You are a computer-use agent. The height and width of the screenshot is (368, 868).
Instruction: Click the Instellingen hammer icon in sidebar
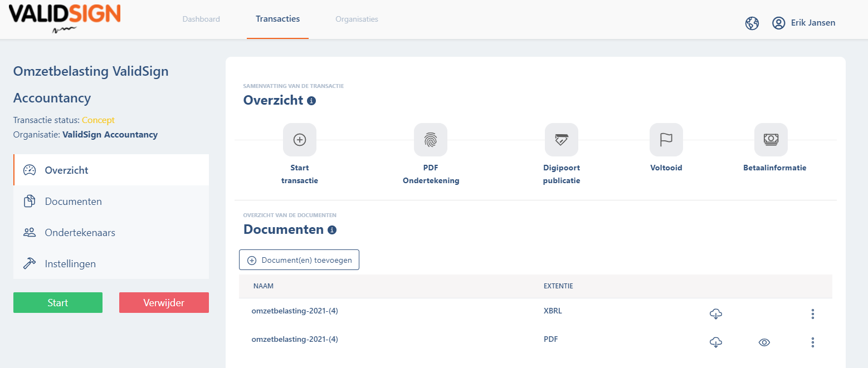[x=30, y=264]
